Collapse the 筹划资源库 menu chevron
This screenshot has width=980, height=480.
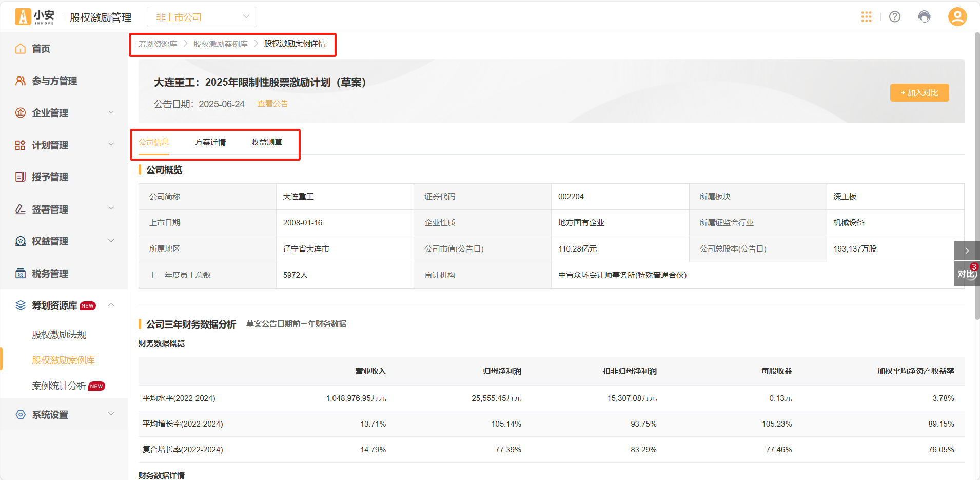click(111, 305)
